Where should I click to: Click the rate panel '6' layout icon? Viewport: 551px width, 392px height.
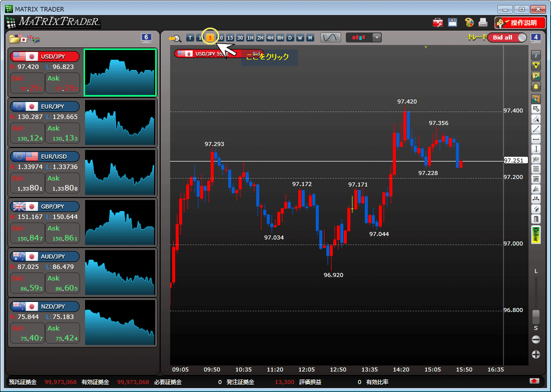pos(146,37)
